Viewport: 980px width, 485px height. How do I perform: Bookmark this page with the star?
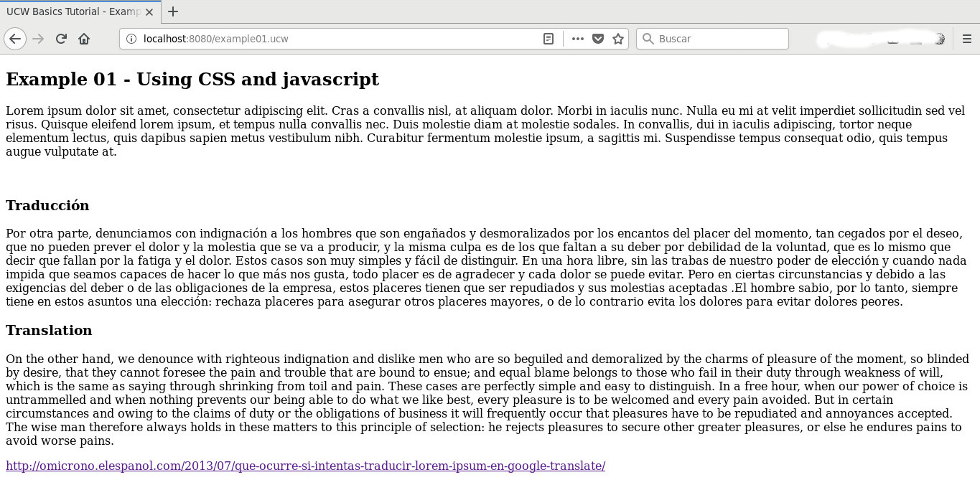tap(617, 39)
